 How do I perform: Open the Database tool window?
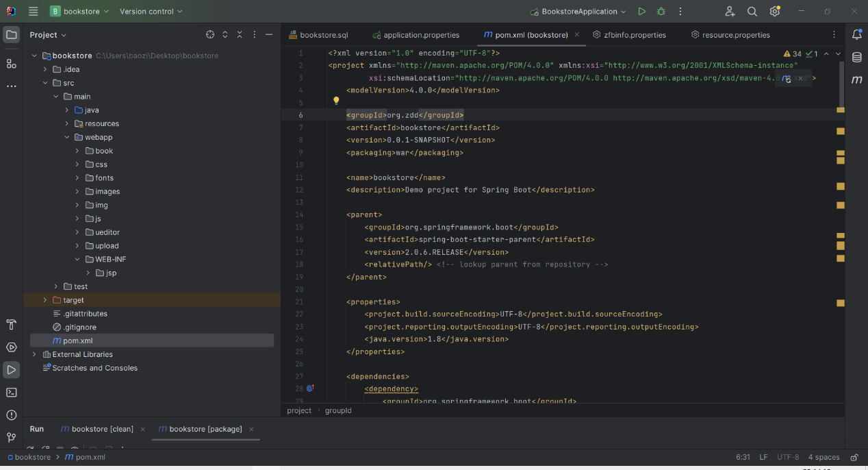tap(856, 58)
